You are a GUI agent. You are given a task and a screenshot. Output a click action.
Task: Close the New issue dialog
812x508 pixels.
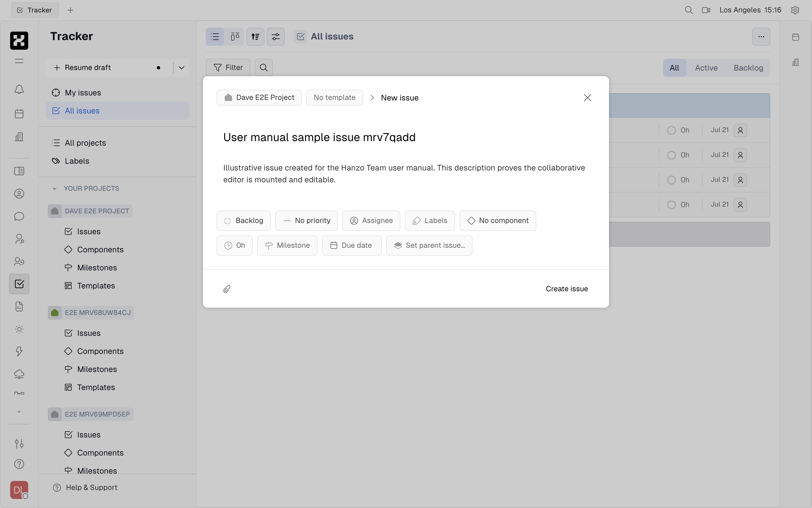click(587, 98)
